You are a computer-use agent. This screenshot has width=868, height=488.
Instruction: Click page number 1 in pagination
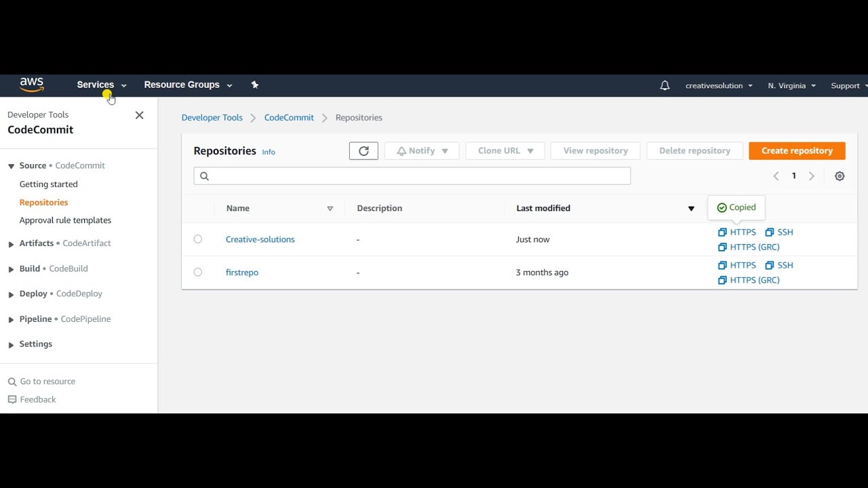tap(794, 176)
